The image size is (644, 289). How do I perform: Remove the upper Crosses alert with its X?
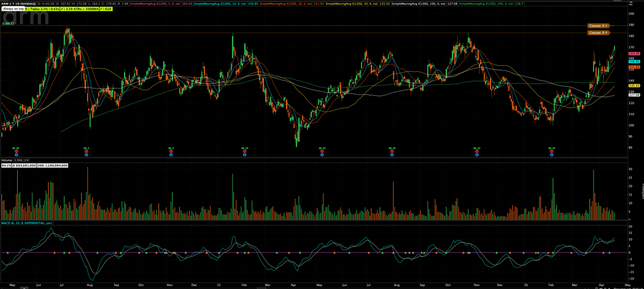pyautogui.click(x=607, y=26)
